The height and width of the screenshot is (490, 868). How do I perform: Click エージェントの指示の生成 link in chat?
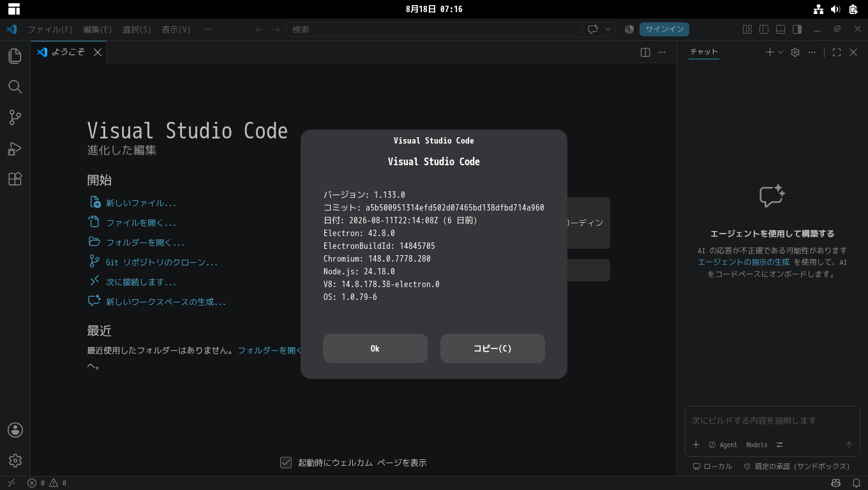click(x=744, y=262)
